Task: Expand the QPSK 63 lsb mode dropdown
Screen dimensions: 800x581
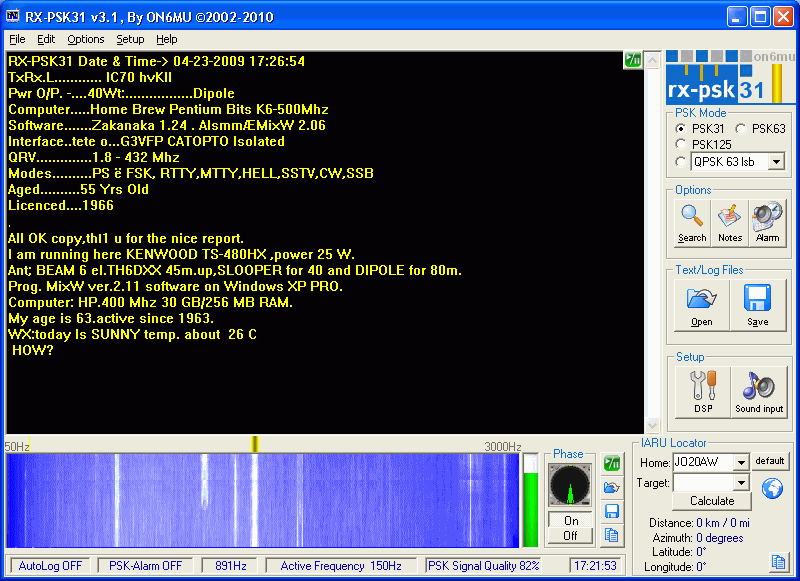Action: point(776,161)
